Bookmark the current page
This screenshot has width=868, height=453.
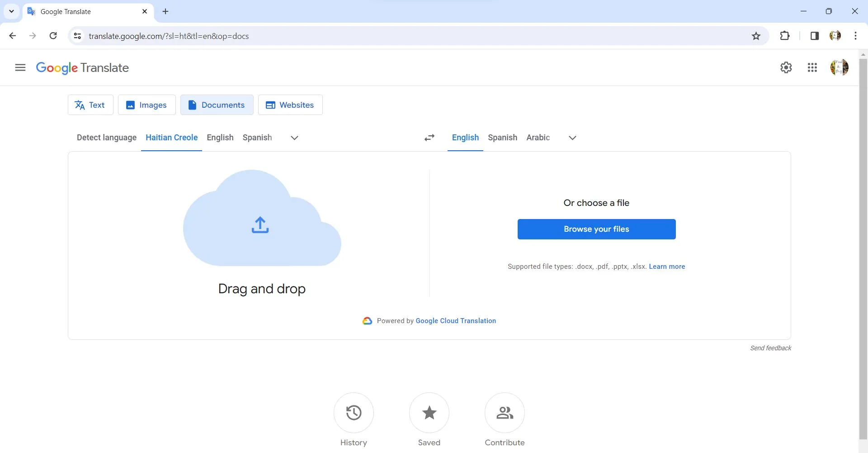[x=756, y=36]
